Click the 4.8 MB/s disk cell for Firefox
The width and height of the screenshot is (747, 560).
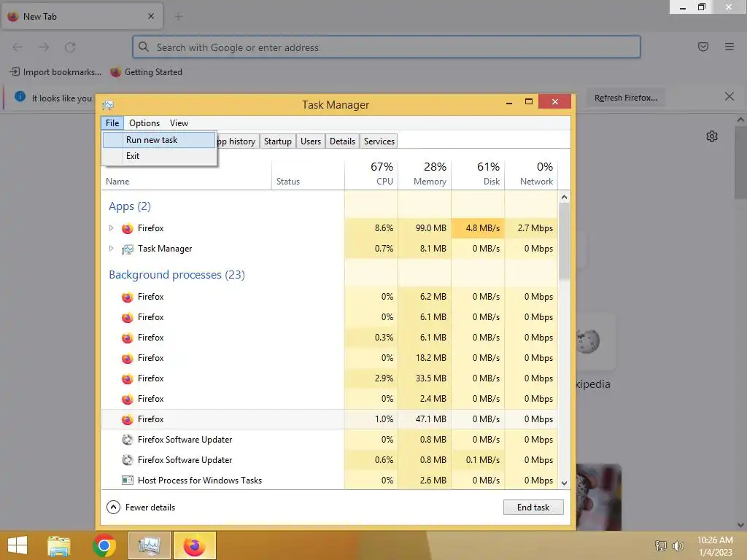(479, 228)
